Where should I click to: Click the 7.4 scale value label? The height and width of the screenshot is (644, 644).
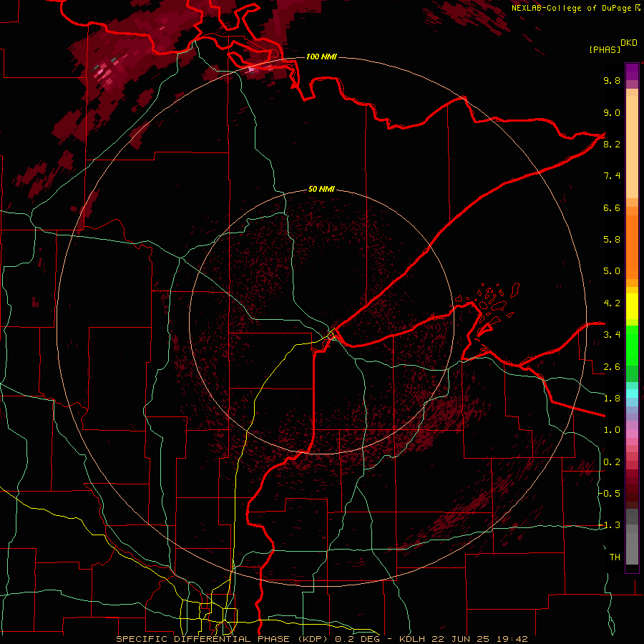pos(612,176)
